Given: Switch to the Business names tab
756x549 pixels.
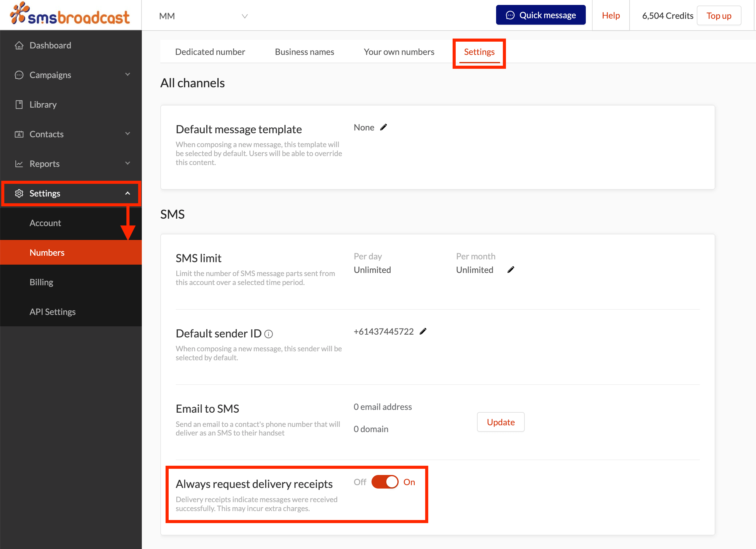Looking at the screenshot, I should click(x=304, y=52).
